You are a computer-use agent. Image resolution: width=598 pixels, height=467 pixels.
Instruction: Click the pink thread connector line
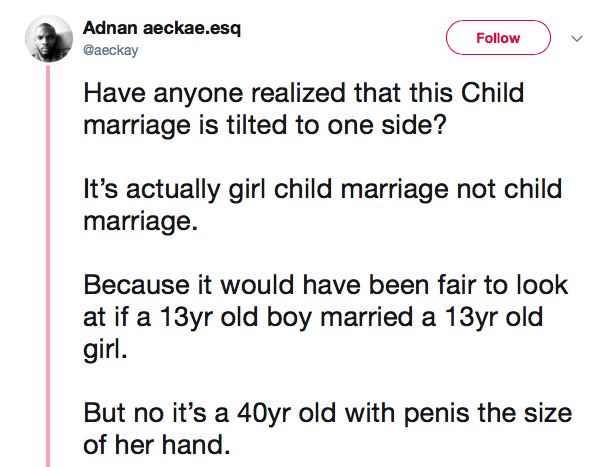pos(48,266)
